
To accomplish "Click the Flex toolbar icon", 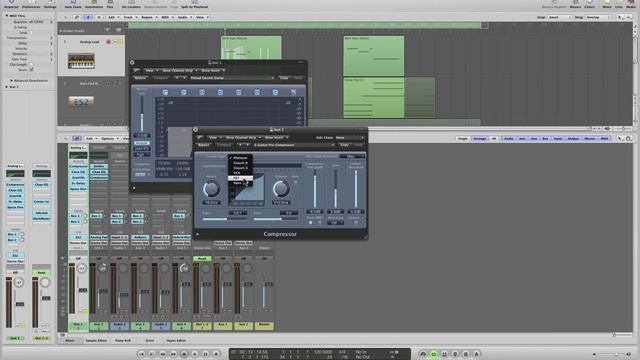I will [x=110, y=4].
